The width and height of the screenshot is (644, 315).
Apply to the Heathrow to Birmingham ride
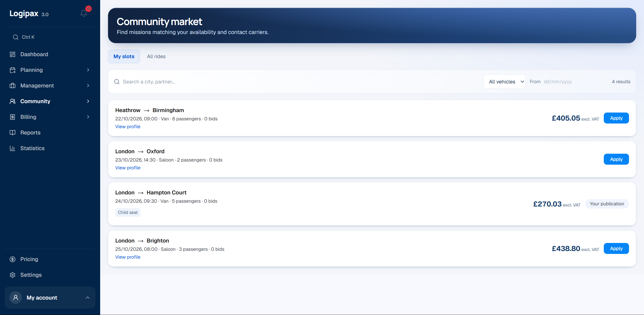[x=616, y=118]
